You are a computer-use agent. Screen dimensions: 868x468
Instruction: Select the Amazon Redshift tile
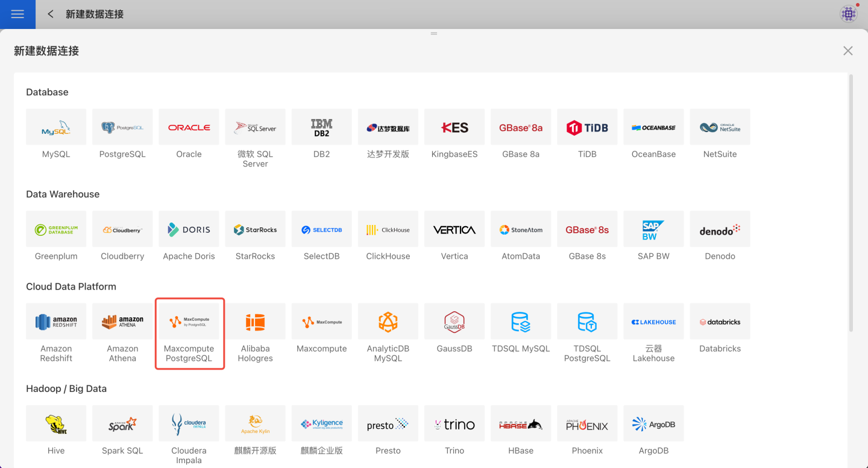pos(56,321)
